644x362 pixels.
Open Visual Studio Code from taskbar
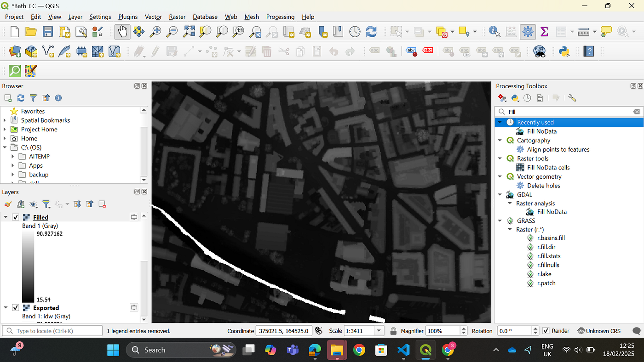[403, 350]
